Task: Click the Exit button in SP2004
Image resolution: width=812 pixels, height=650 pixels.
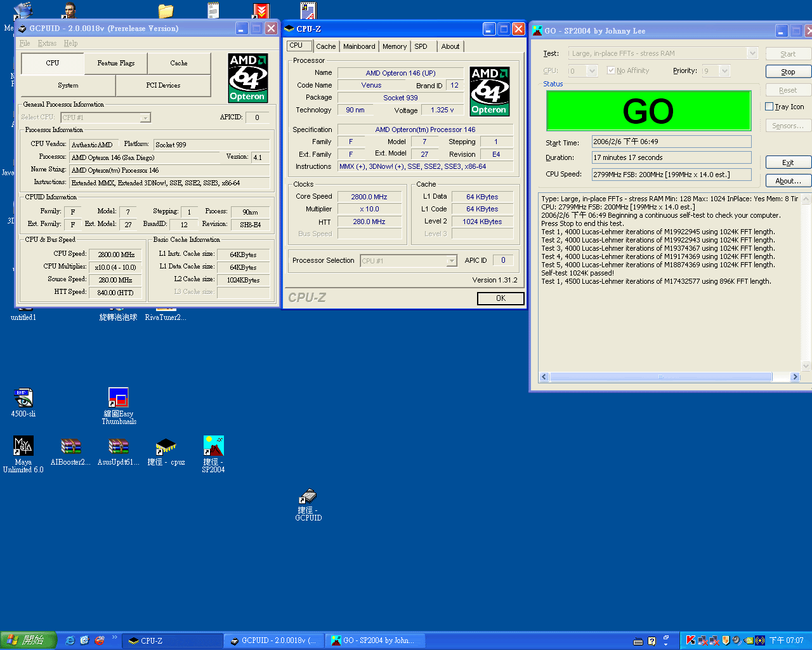Action: coord(788,162)
